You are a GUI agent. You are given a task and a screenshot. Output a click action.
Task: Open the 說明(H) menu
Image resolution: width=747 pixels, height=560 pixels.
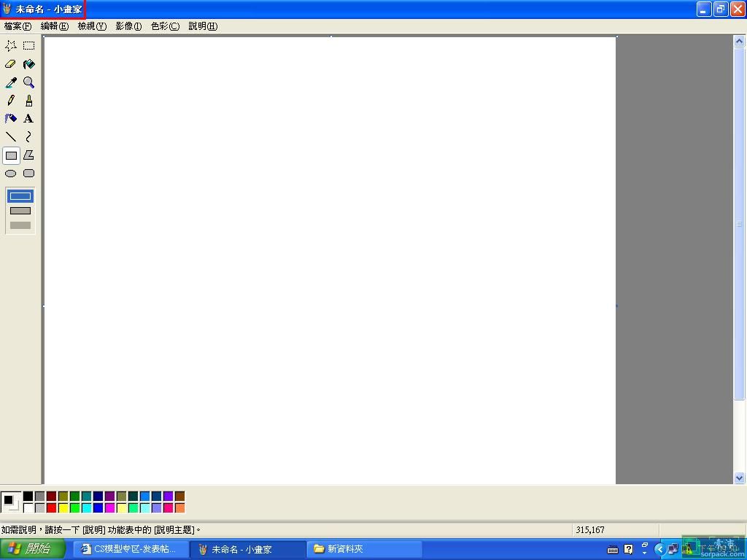click(x=203, y=26)
